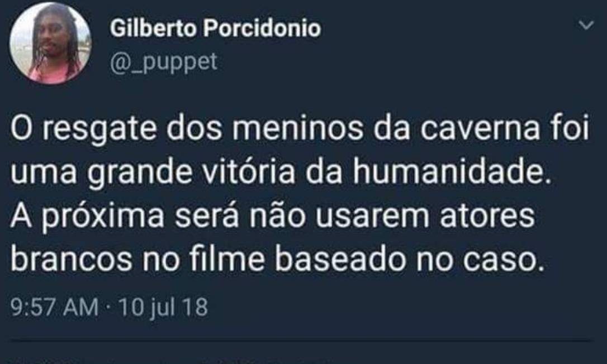Open the Gilberto Porcidonio display name link
The image size is (607, 364).
point(215,28)
